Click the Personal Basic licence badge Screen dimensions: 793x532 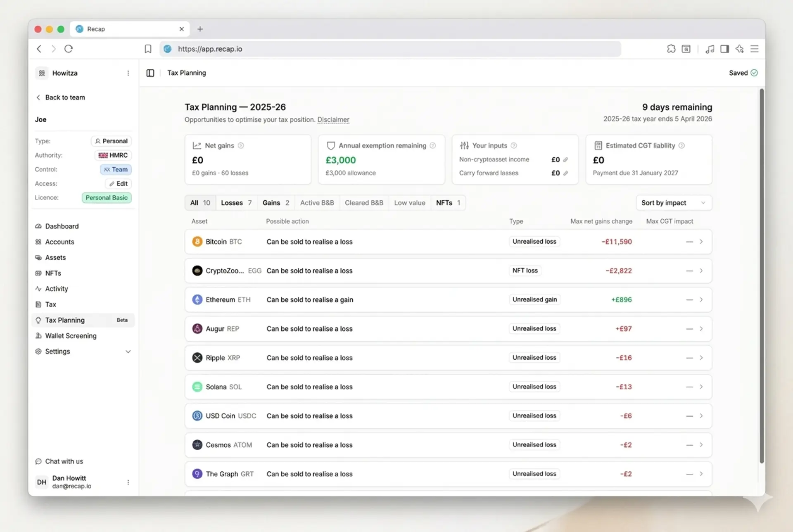coord(107,197)
